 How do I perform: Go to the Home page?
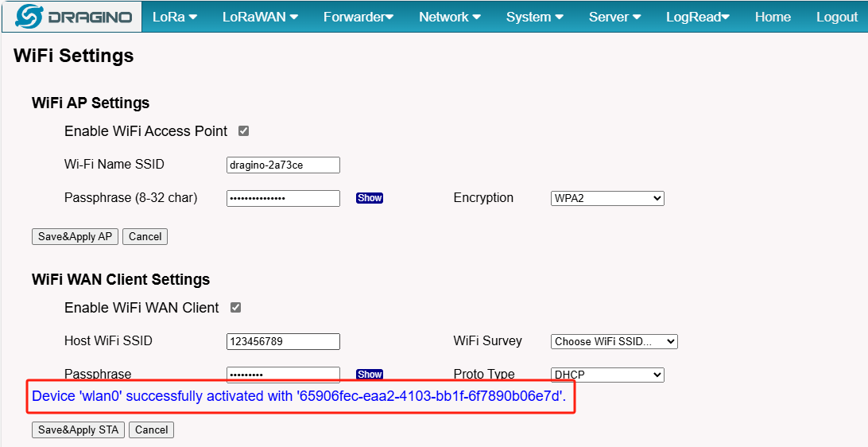click(773, 17)
